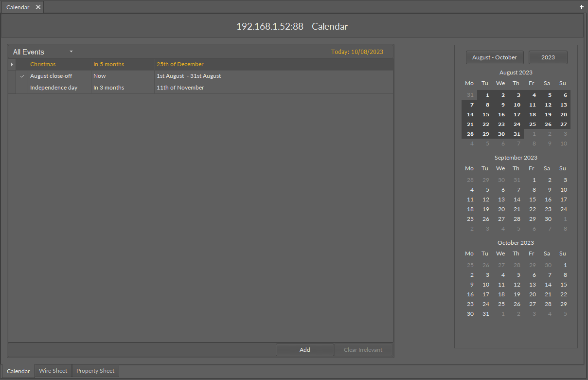Click August 15 in the mini calendar
This screenshot has height=380, width=588.
tap(485, 114)
